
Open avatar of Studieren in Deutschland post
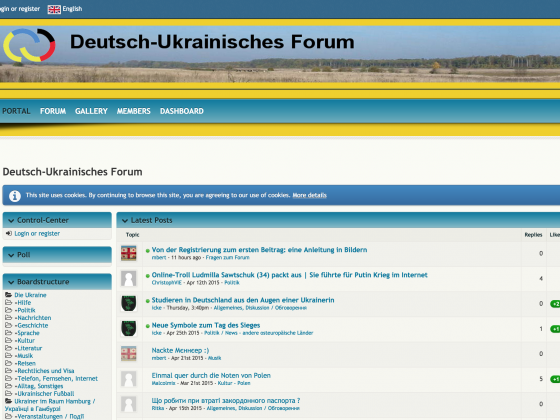[128, 303]
